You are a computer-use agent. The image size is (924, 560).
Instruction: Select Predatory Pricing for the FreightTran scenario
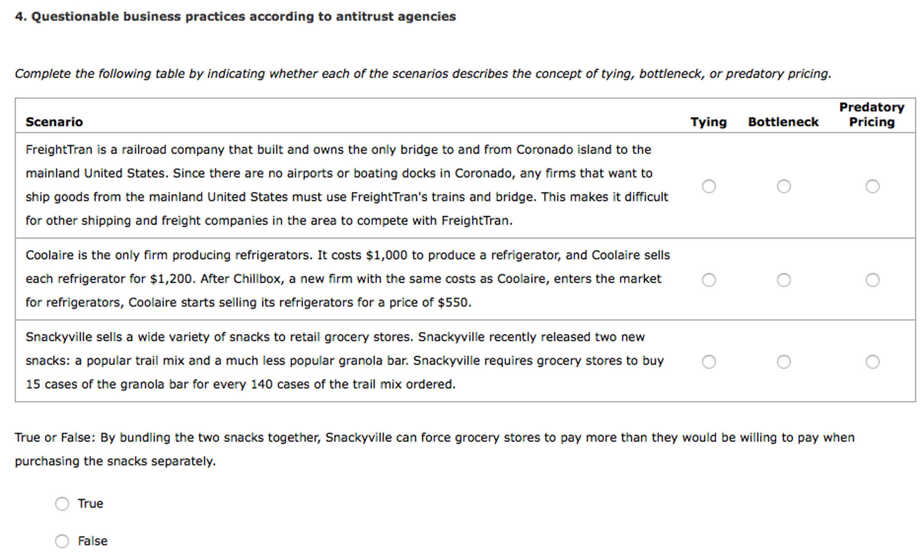pyautogui.click(x=872, y=186)
